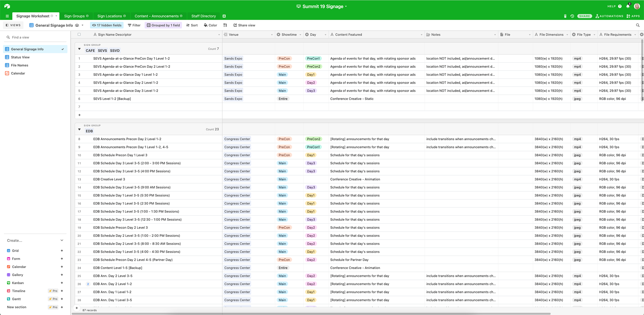Image resolution: width=644 pixels, height=315 pixels.
Task: Open Content Featured column dropdown arrow
Action: pos(421,35)
